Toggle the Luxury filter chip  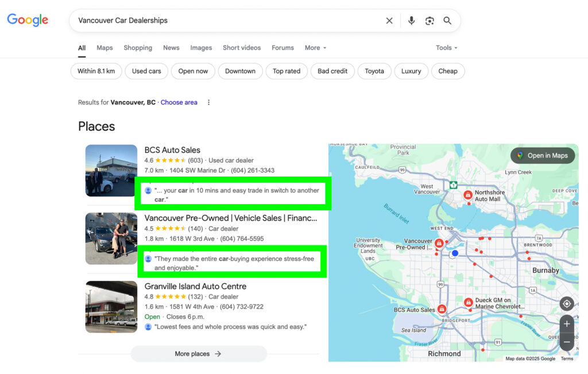click(x=411, y=71)
